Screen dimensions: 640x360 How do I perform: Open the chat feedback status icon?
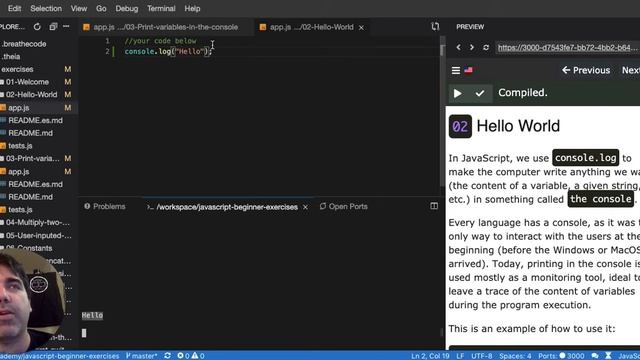point(595,356)
